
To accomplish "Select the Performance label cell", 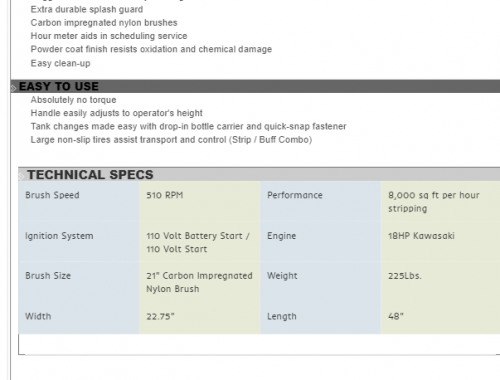I will pyautogui.click(x=320, y=202).
